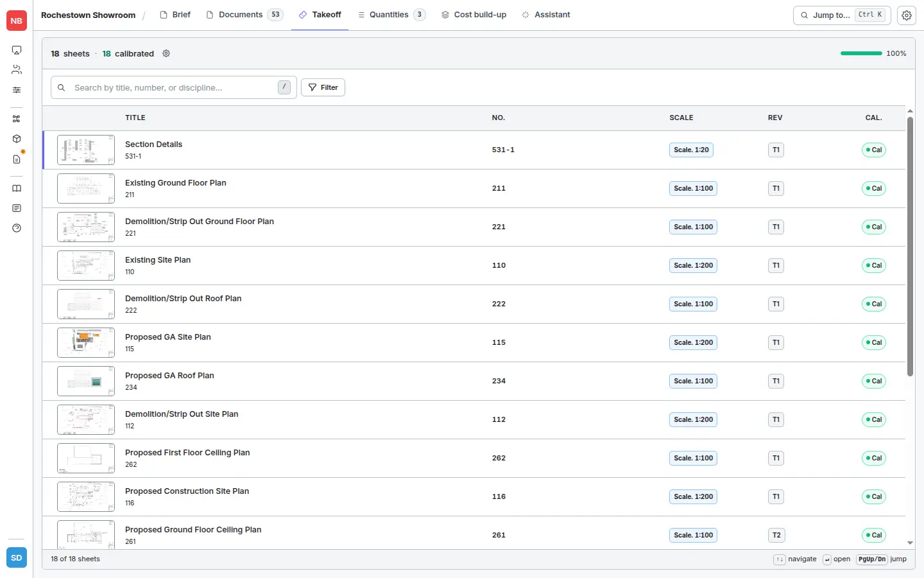Image resolution: width=924 pixels, height=578 pixels.
Task: Click the SCALE column header
Action: click(681, 118)
